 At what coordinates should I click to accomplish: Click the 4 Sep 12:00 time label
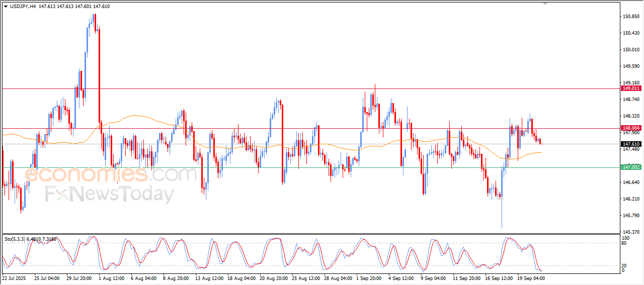[401, 278]
